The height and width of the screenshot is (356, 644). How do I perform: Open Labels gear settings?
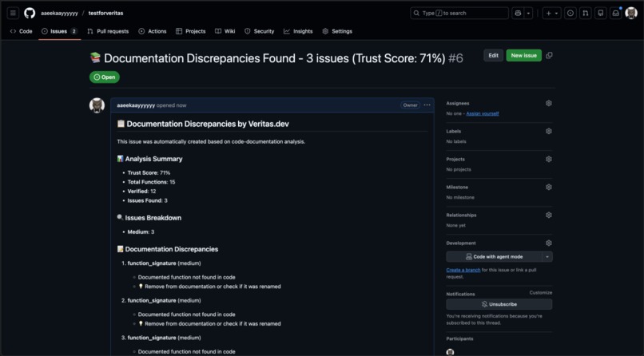pyautogui.click(x=549, y=131)
